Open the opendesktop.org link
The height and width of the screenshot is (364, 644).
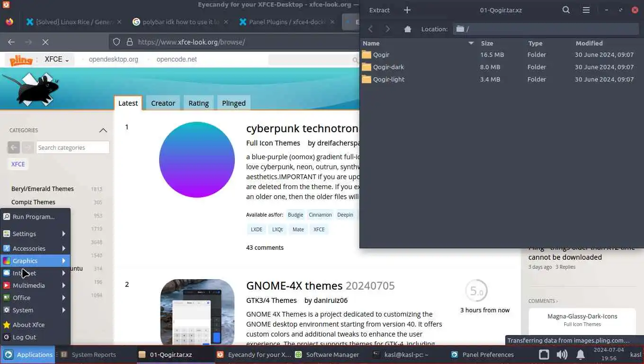click(x=114, y=59)
